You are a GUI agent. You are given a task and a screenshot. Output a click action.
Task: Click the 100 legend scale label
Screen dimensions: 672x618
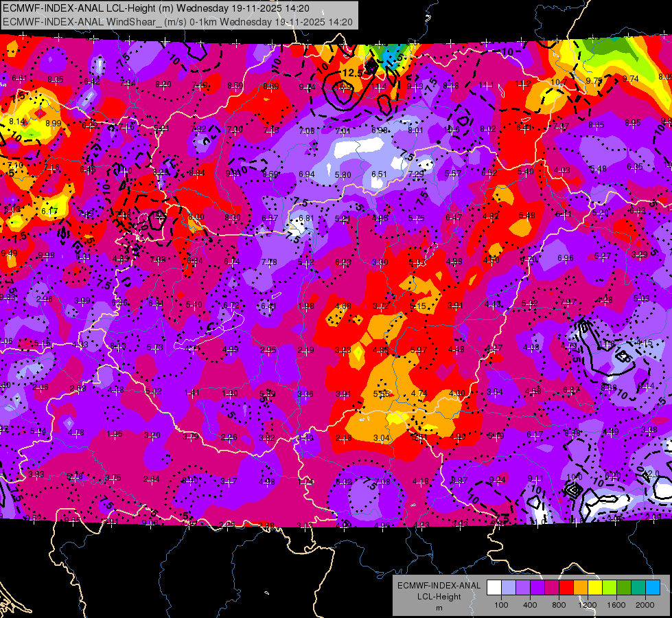pos(501,605)
